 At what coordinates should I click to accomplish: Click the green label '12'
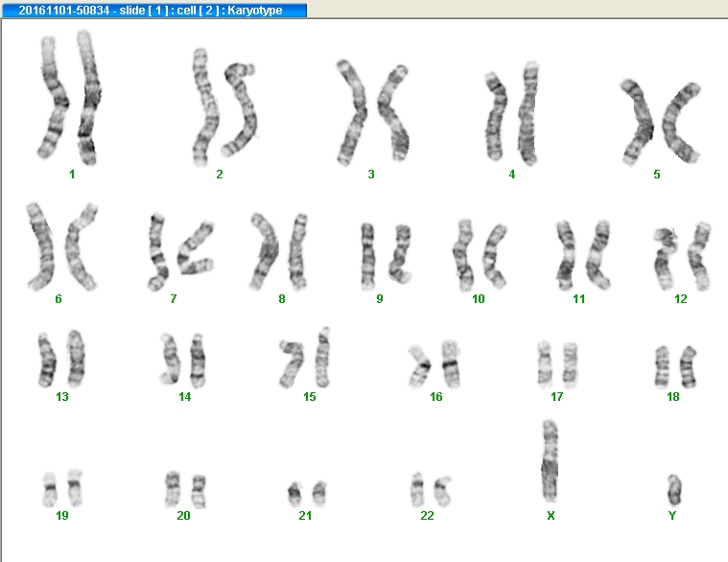(681, 299)
